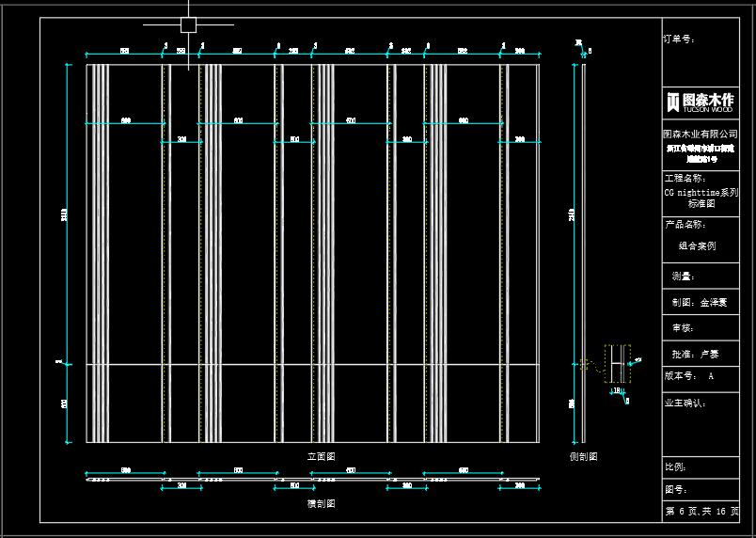Select the 制图 drafter name cell

[x=699, y=303]
